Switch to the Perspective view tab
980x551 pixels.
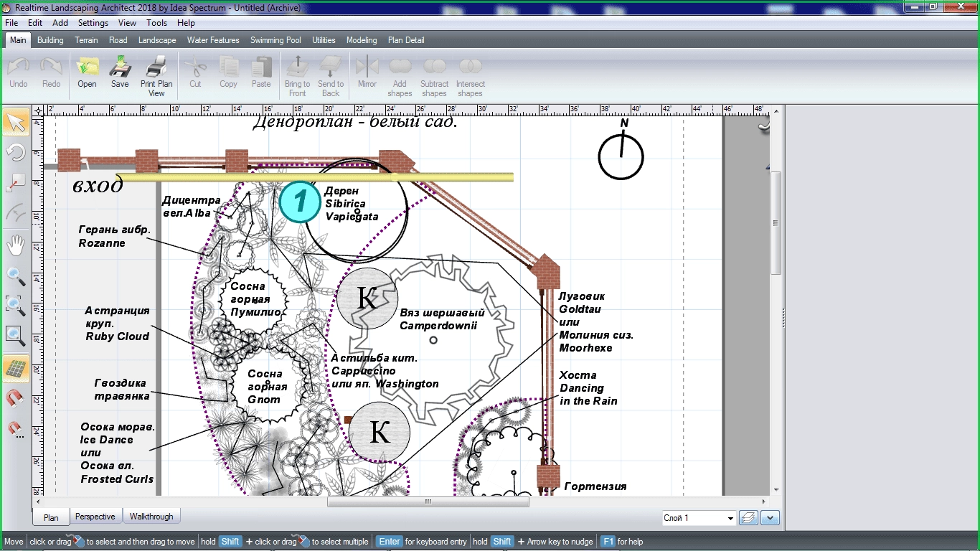pos(95,517)
